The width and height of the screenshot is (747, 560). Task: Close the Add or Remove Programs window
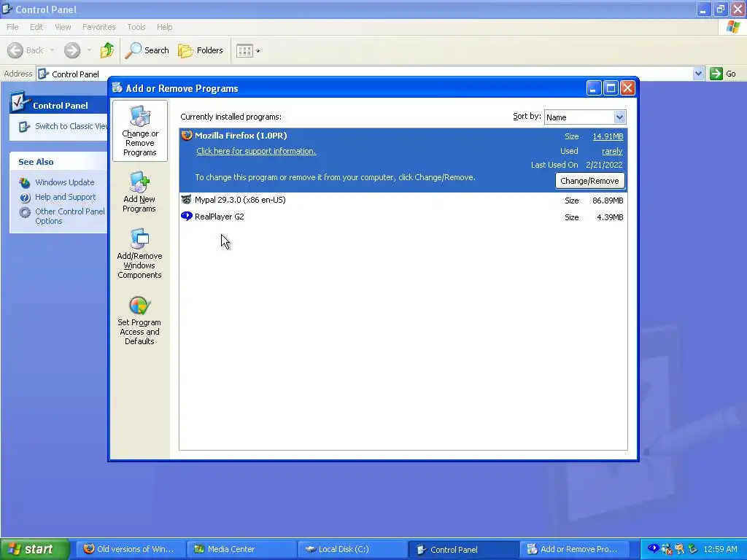pos(628,88)
